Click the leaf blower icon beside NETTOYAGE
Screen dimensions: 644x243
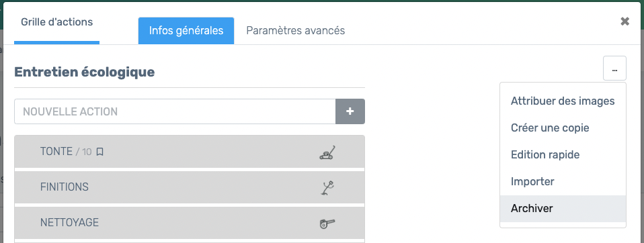[x=327, y=224]
